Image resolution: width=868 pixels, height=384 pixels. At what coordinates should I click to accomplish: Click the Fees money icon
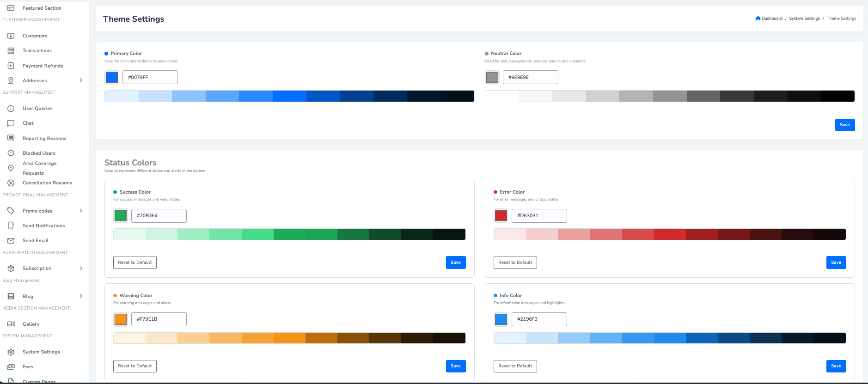pyautogui.click(x=11, y=366)
